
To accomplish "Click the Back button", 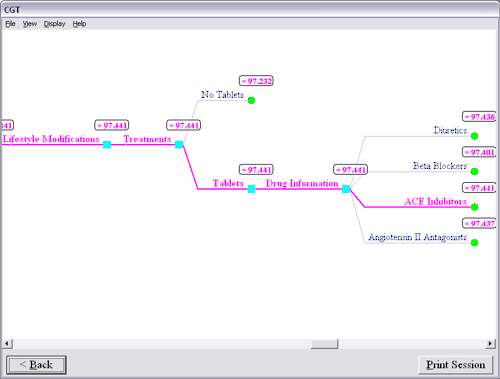I will pos(36,365).
